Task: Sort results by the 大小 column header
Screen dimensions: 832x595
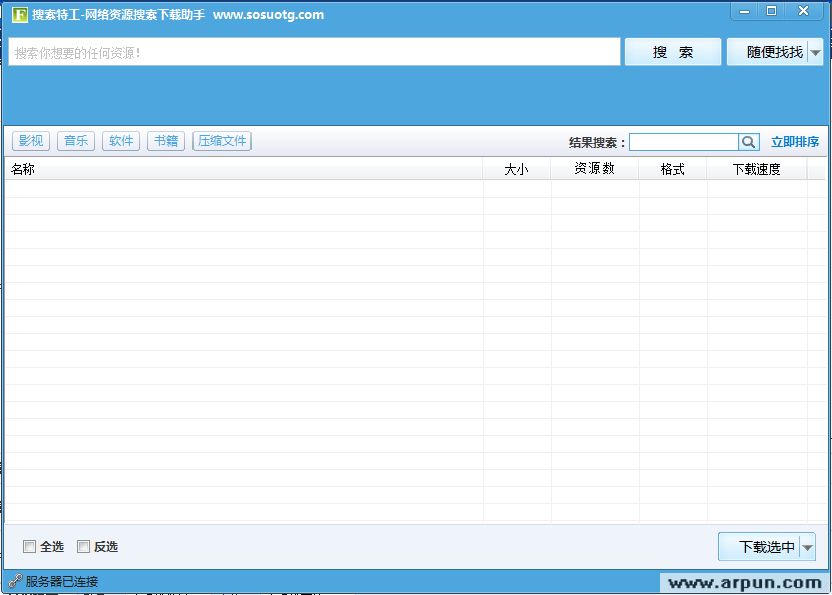Action: pyautogui.click(x=517, y=168)
